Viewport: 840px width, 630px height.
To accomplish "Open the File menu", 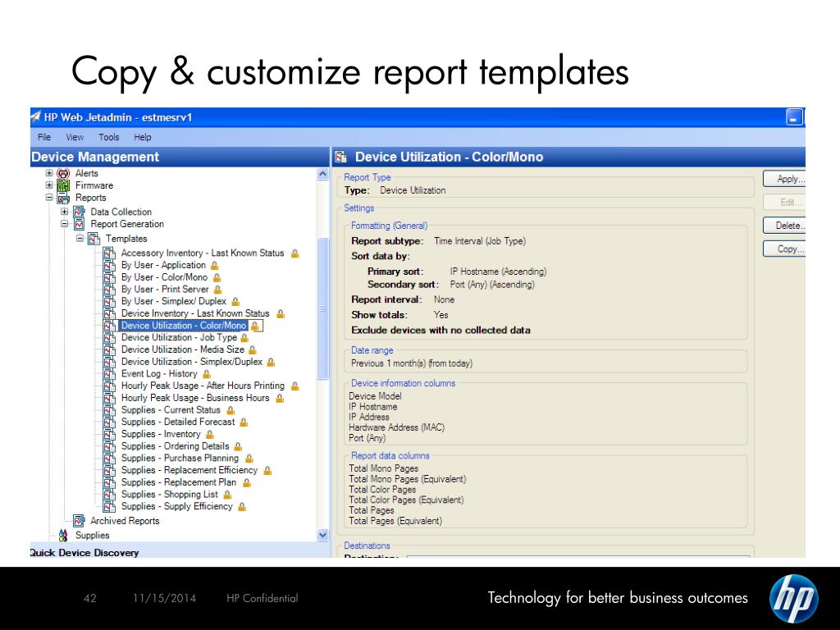I will [x=44, y=137].
